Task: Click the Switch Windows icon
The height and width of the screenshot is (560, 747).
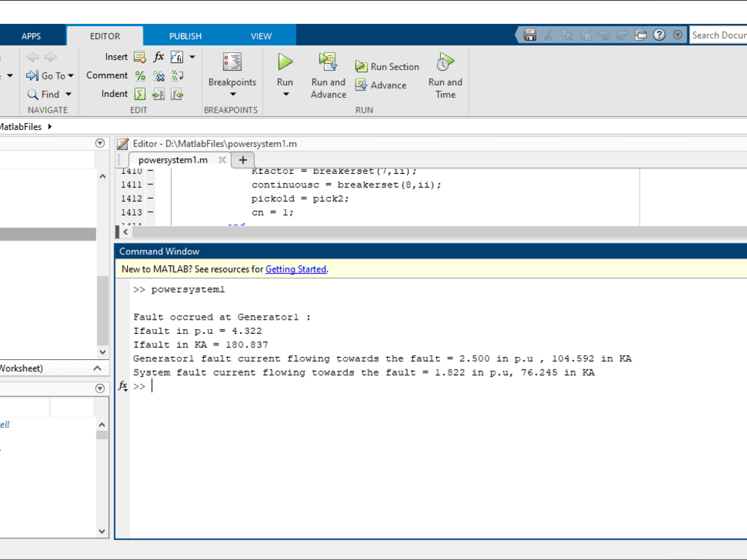Action: tap(641, 35)
